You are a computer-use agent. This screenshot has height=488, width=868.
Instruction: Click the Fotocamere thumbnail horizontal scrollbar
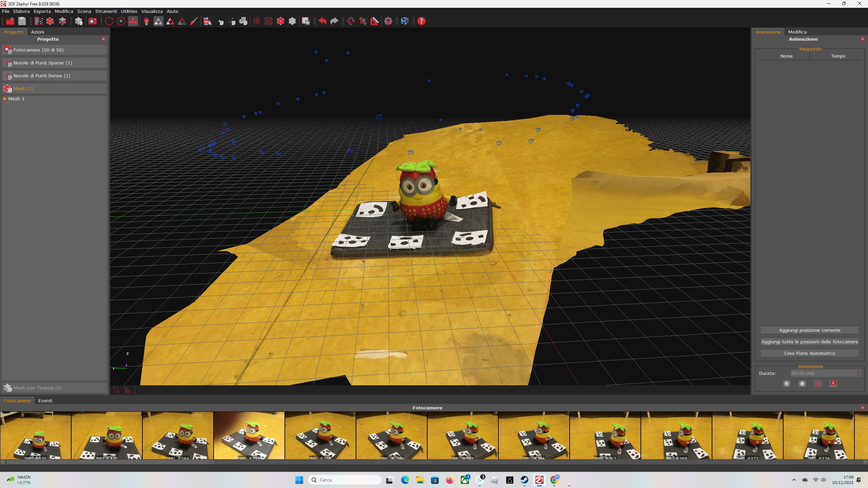[x=110, y=462]
